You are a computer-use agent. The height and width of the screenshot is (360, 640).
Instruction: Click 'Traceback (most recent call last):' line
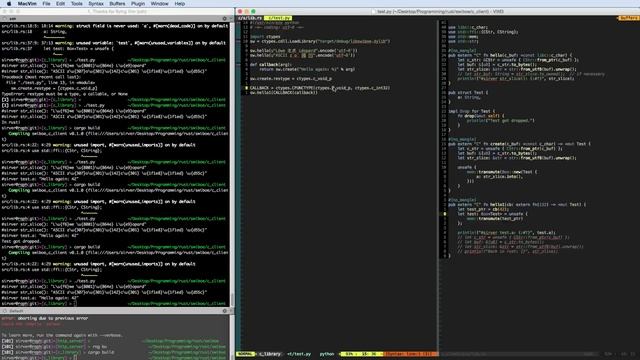[x=41, y=77]
